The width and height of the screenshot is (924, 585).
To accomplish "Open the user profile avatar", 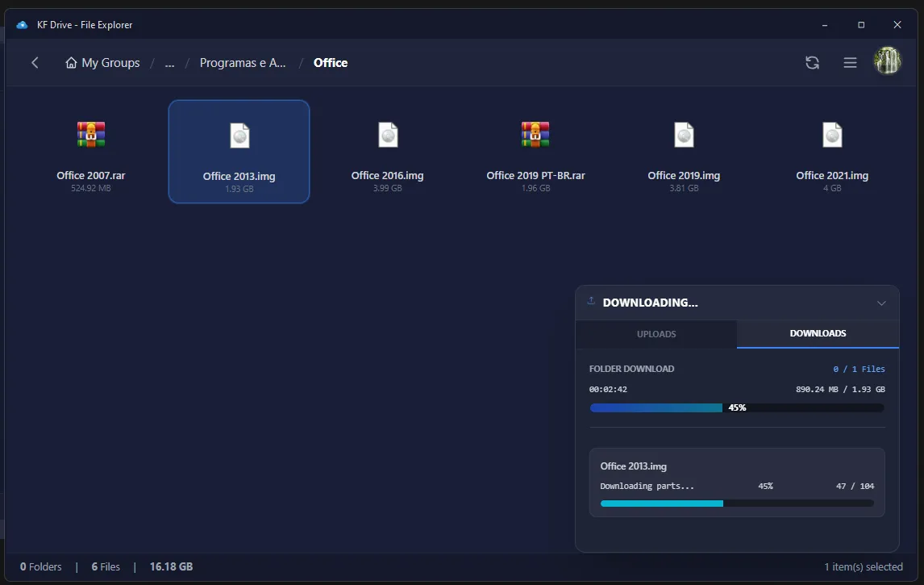I will point(888,61).
